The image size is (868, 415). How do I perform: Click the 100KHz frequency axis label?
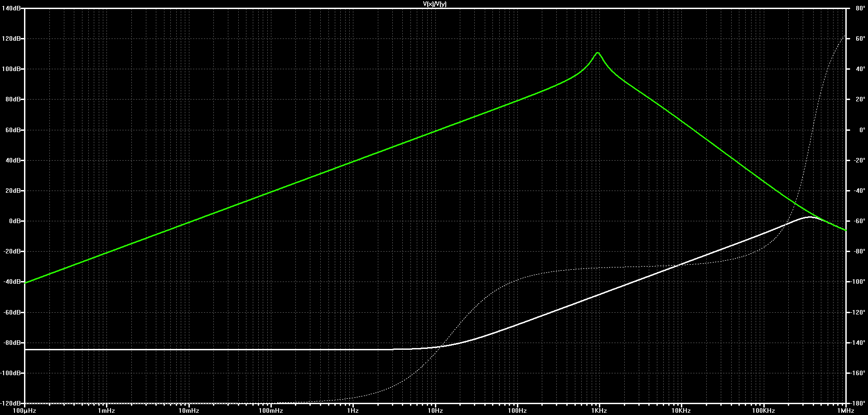(763, 411)
